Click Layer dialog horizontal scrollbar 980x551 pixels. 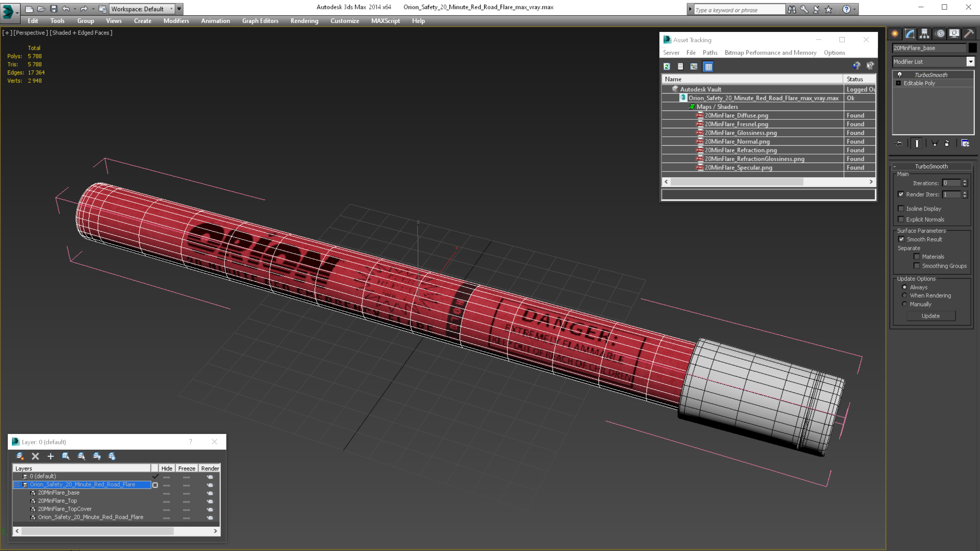116,531
